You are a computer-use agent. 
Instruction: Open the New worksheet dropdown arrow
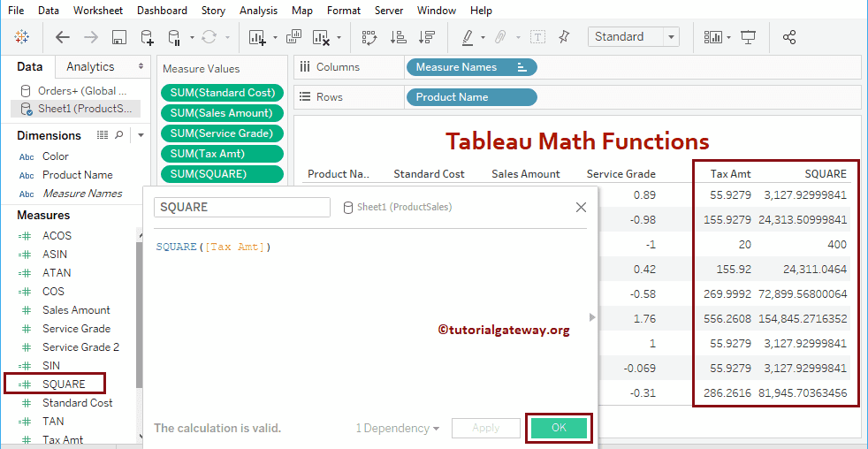pyautogui.click(x=275, y=38)
